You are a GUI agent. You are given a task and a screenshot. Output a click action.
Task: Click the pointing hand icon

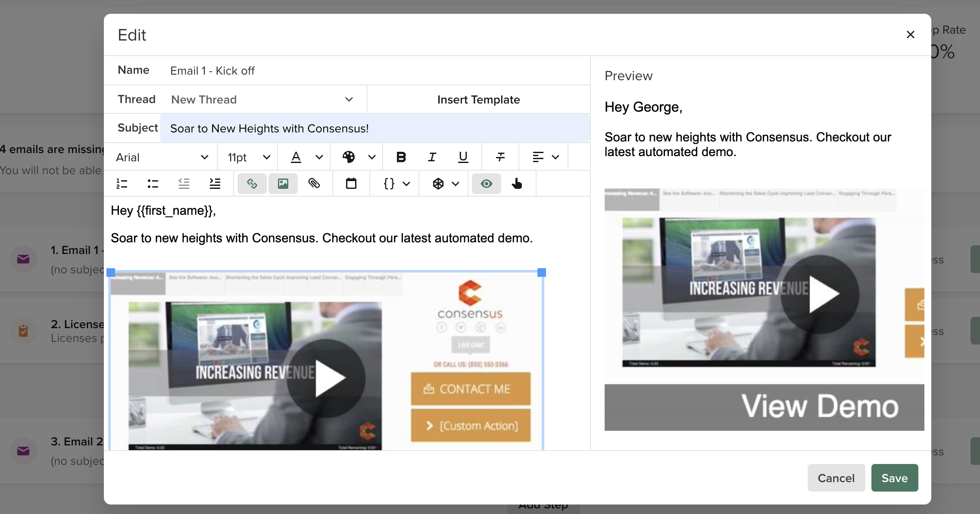click(517, 184)
